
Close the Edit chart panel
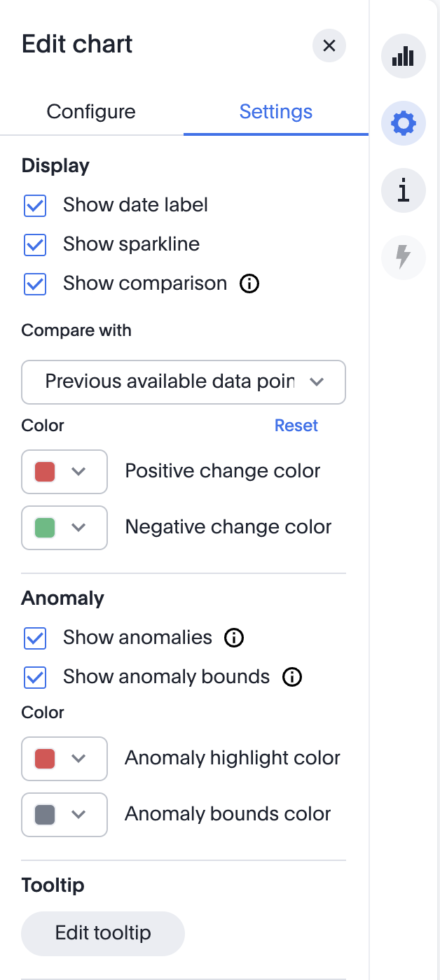click(x=329, y=46)
